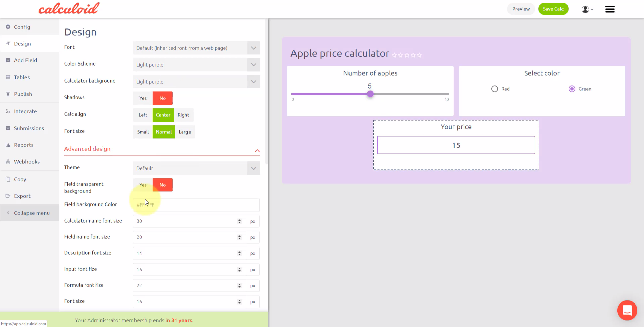Open the hamburger menu
Screen dimensions: 644x327
click(610, 9)
